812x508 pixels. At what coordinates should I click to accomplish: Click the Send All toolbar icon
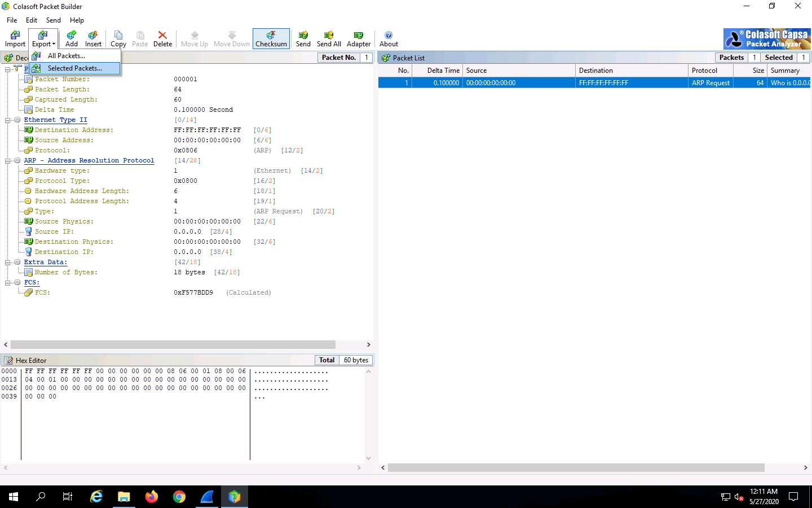[329, 39]
